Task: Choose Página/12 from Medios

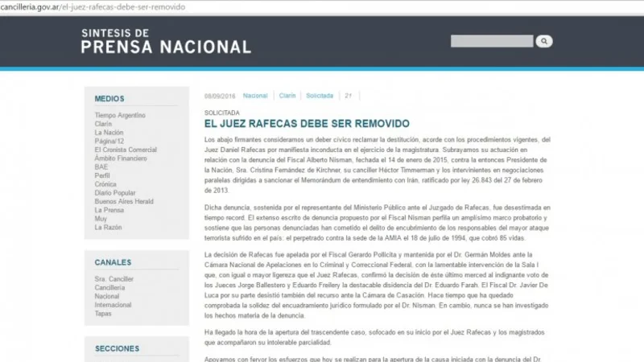Action: [109, 142]
